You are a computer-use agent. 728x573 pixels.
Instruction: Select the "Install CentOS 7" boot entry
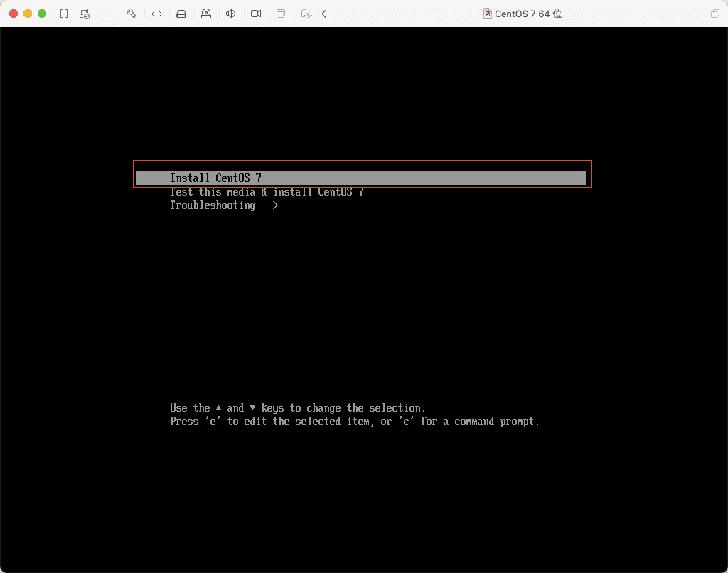pyautogui.click(x=215, y=178)
